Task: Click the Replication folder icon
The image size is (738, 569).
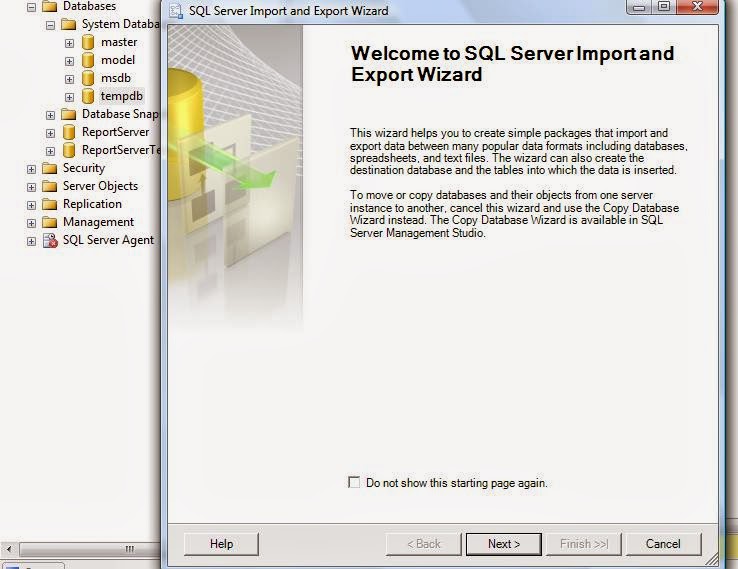Action: (49, 204)
